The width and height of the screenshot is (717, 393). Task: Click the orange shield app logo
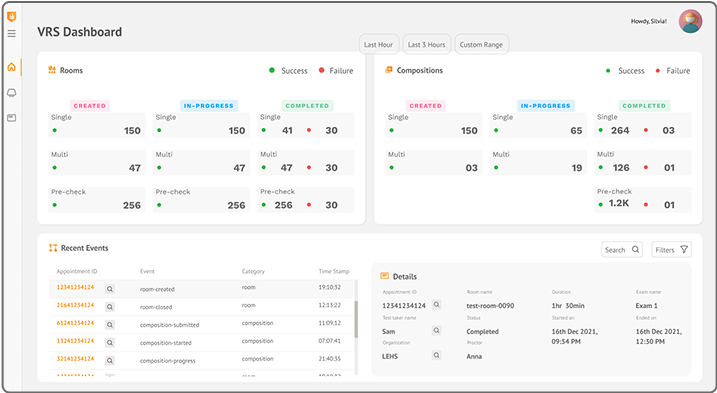click(12, 17)
